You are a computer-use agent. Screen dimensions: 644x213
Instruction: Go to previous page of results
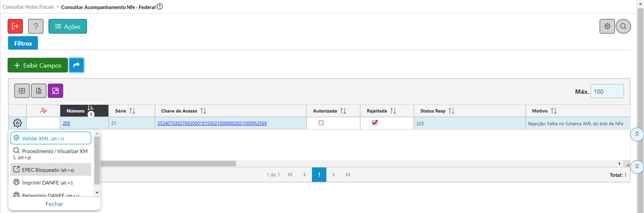click(x=304, y=175)
